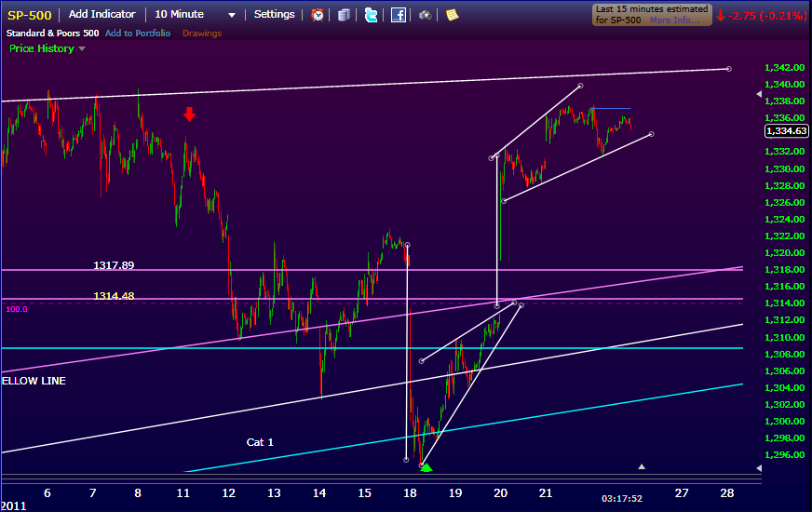Click the Add to Portfolio link
Viewport: 812px width, 512px height.
[137, 34]
